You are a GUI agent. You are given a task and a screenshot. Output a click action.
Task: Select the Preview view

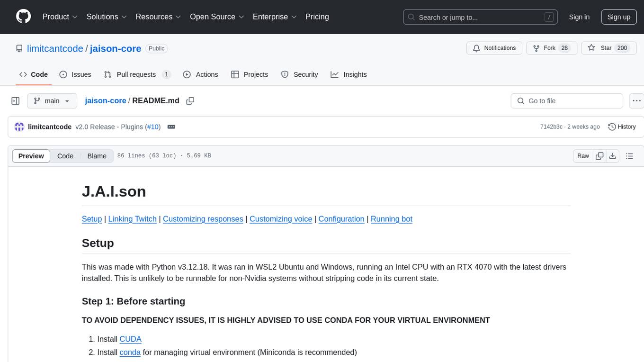(31, 156)
